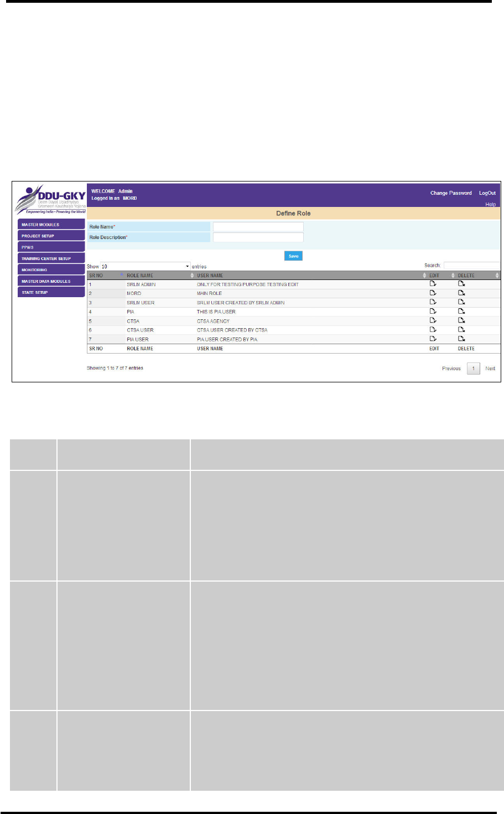504x814 pixels.
Task: Click the DDU-GKY logo
Action: tap(50, 199)
